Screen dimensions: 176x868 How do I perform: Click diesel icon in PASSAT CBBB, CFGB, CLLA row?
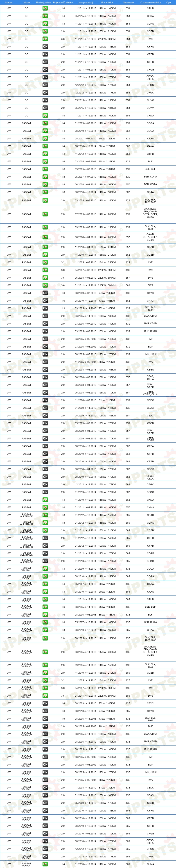pyautogui.click(x=45, y=393)
